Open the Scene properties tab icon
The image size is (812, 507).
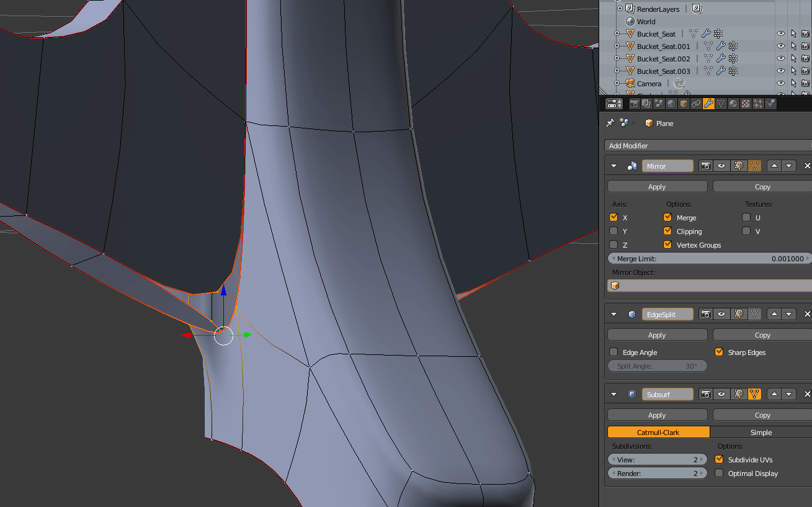659,104
